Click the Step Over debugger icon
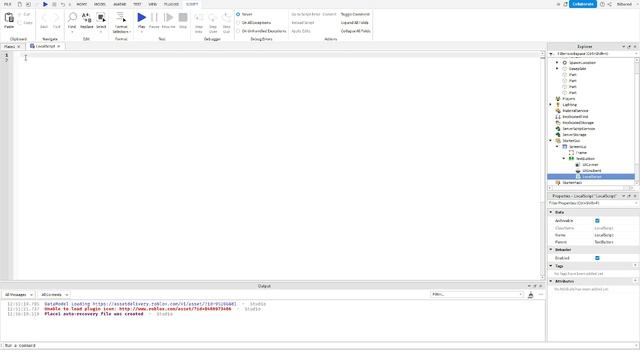The image size is (640, 360). pyautogui.click(x=213, y=18)
